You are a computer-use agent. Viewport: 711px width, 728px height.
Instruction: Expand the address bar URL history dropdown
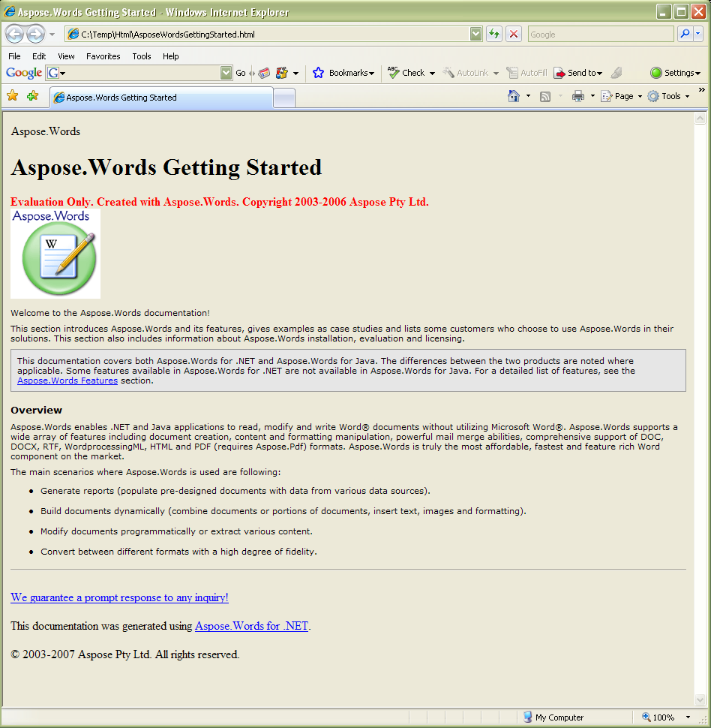pyautogui.click(x=475, y=34)
